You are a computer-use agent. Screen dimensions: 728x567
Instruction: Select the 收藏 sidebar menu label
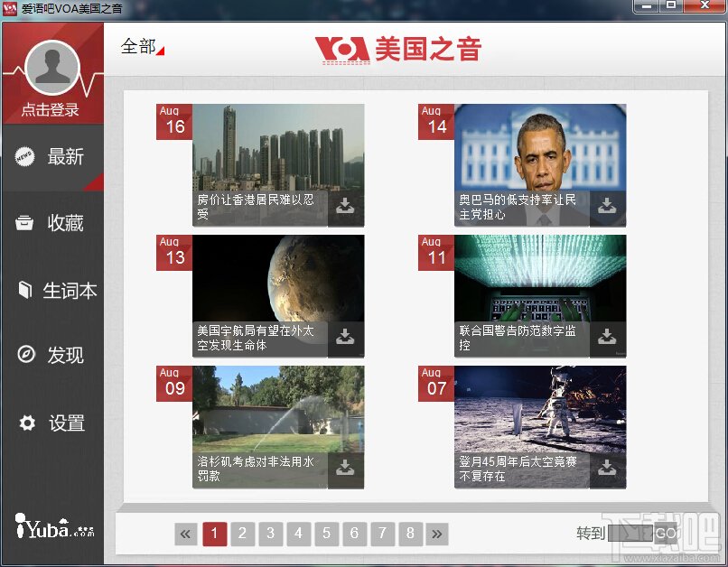point(65,223)
